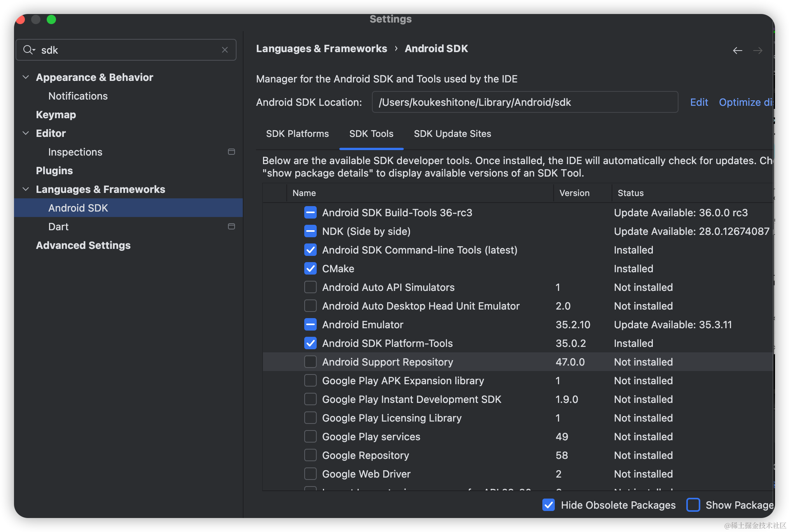The width and height of the screenshot is (789, 532).
Task: Click the green zoom window button
Action: click(x=51, y=19)
